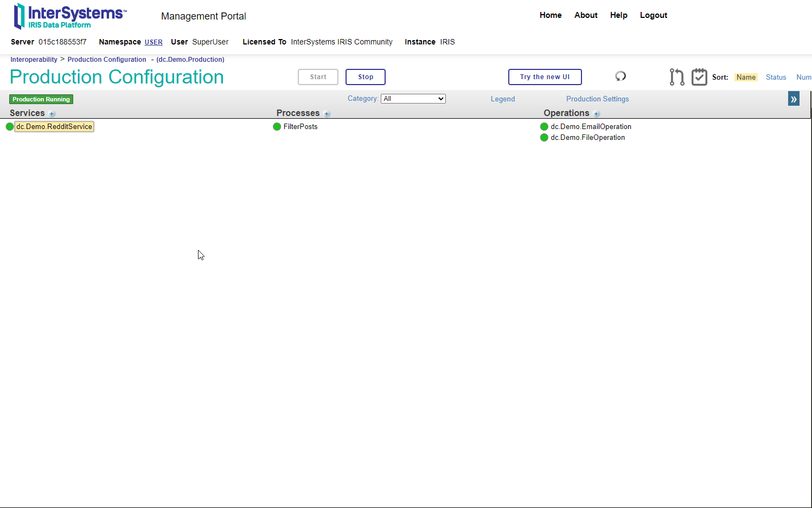Click the InterSystems IRIS logo
Screen dimensions: 812x508
(x=70, y=16)
